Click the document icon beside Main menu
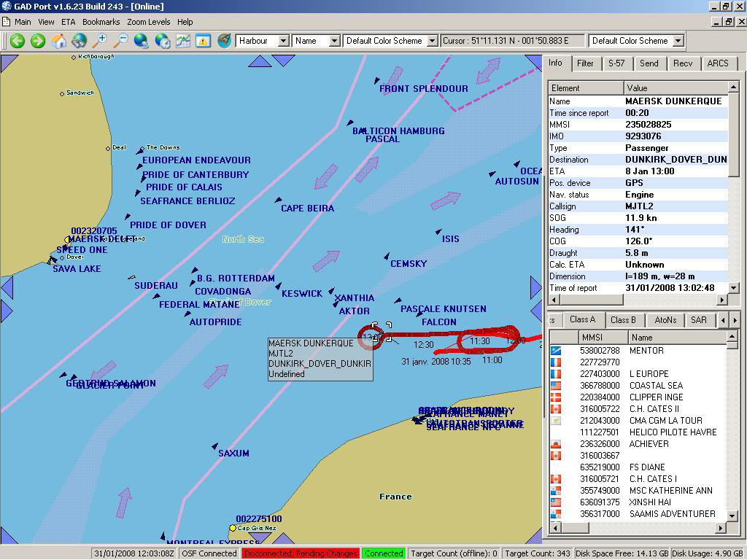Image resolution: width=747 pixels, height=560 pixels. 6,22
